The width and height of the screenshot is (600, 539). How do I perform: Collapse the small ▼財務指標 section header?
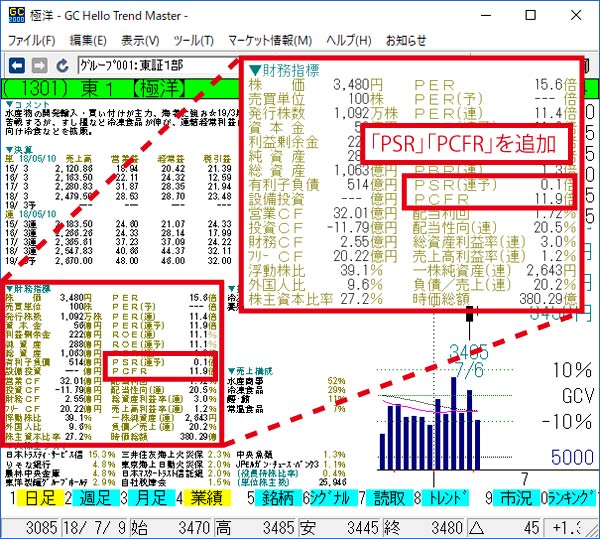point(28,288)
